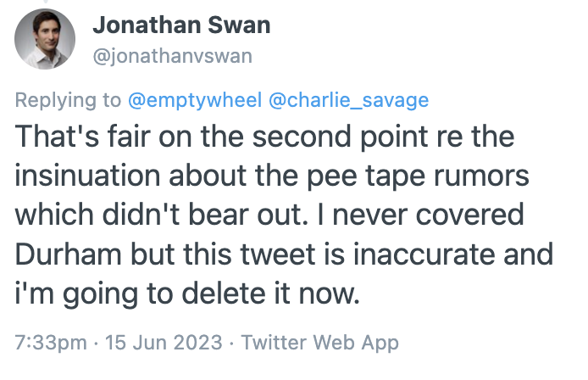Screen dimensions: 588x380
Task: Open the Jonathan Swan display name link
Action: pyautogui.click(x=181, y=25)
